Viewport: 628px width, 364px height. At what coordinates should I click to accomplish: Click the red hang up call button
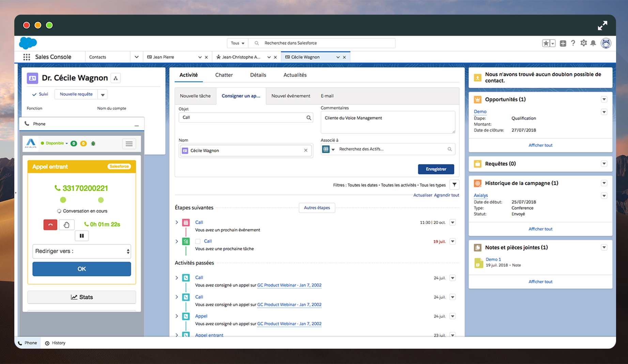point(50,225)
